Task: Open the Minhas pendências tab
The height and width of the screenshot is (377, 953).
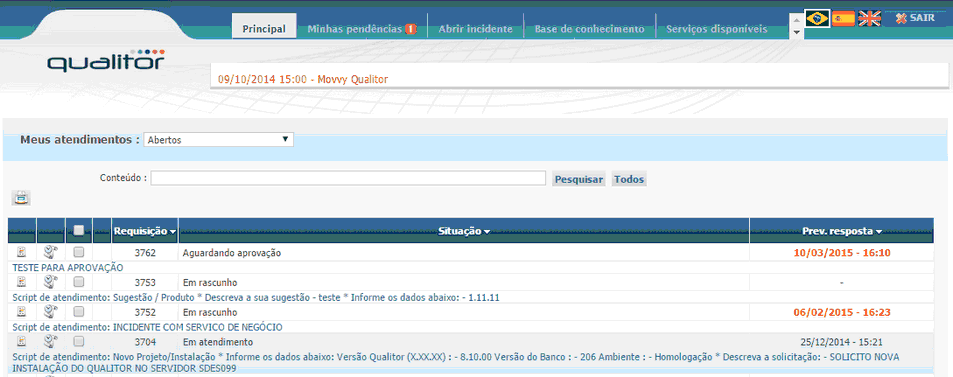Action: pos(362,29)
